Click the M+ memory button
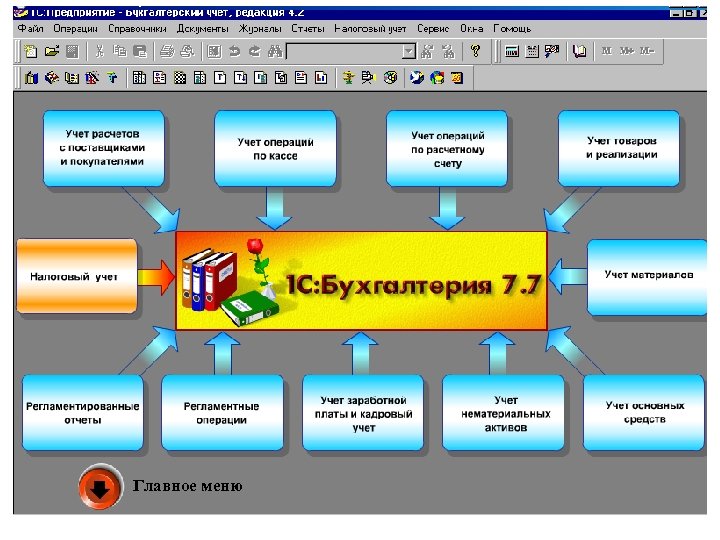The height and width of the screenshot is (540, 720). (627, 51)
